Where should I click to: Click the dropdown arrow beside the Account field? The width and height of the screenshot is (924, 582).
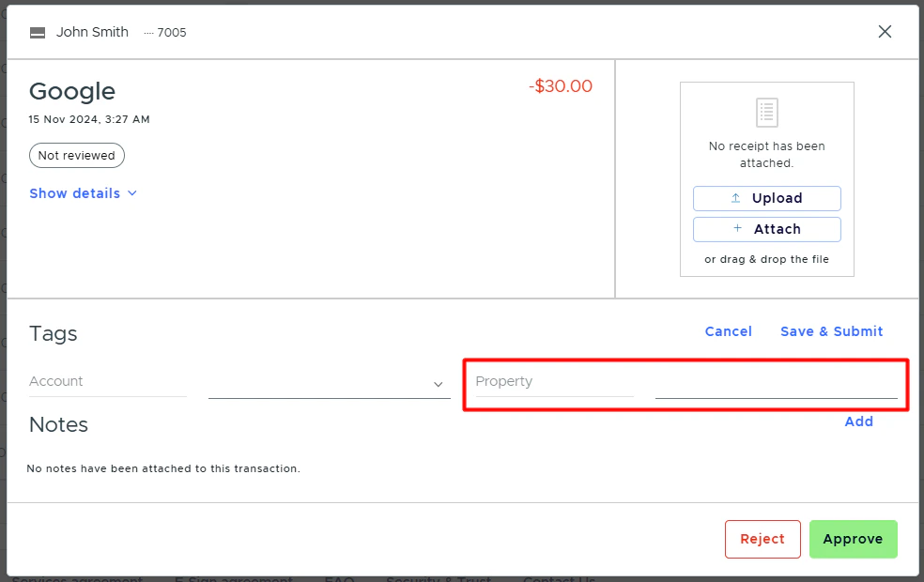pyautogui.click(x=438, y=384)
